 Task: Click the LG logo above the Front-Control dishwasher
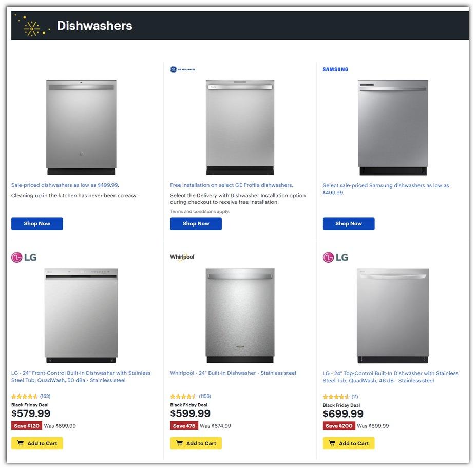(x=24, y=257)
